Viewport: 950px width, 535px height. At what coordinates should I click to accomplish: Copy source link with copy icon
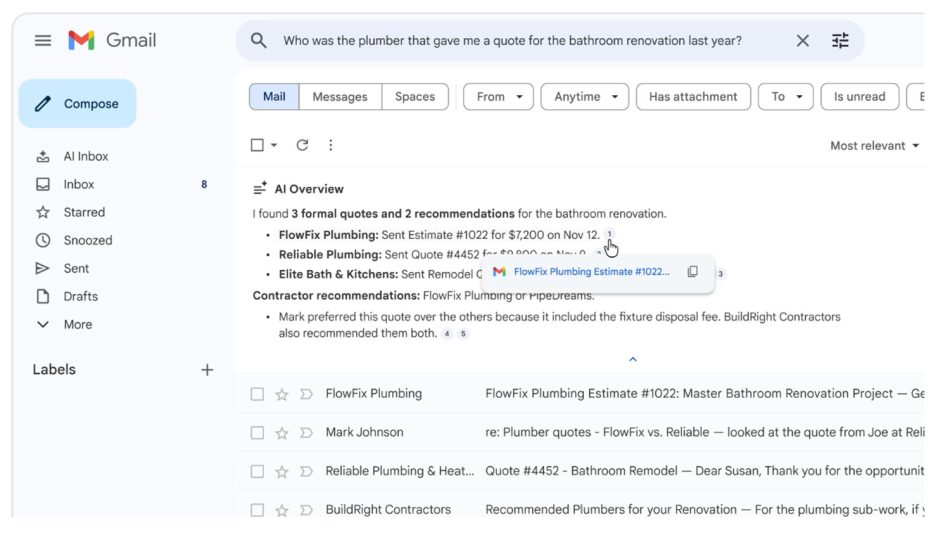point(693,271)
